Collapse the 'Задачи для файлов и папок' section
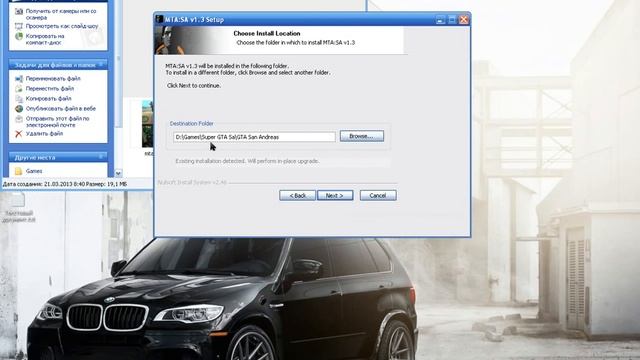 (x=101, y=64)
